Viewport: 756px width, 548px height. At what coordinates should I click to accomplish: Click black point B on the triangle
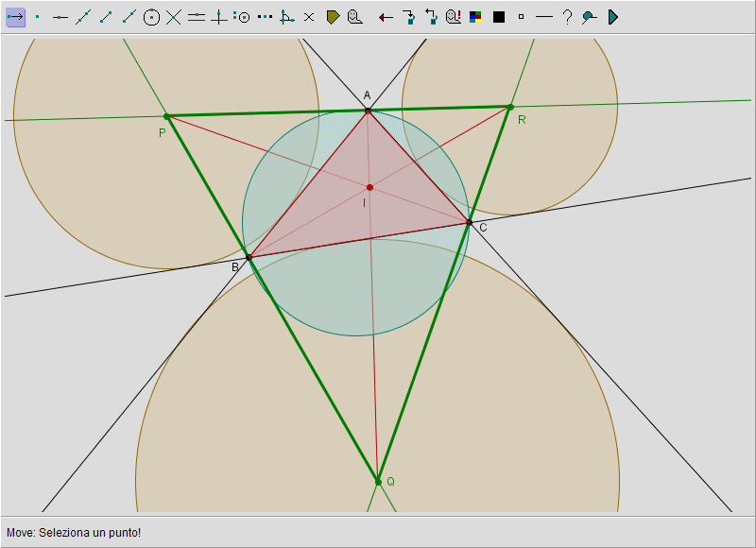[x=249, y=257]
